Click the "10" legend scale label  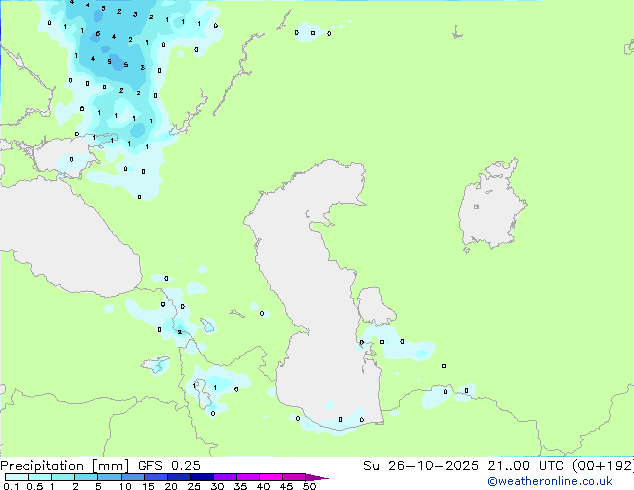pyautogui.click(x=125, y=486)
